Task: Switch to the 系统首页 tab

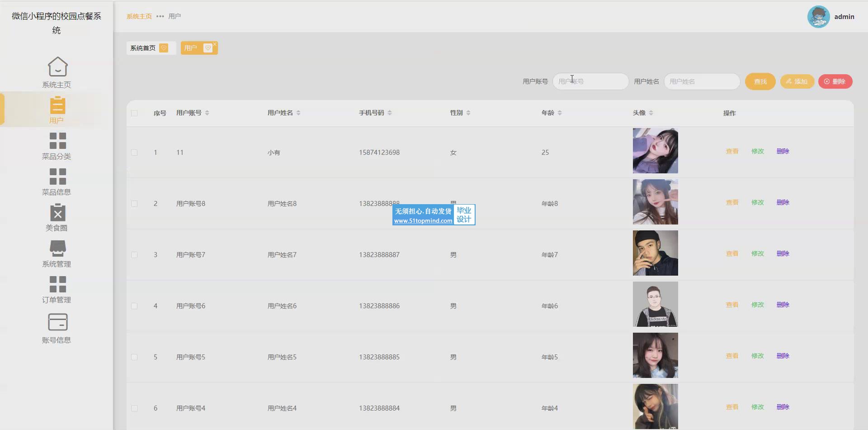Action: (x=143, y=48)
